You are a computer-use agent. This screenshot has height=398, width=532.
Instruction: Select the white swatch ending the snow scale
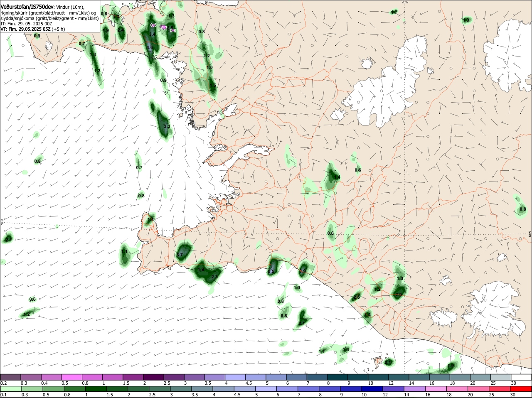click(x=522, y=377)
